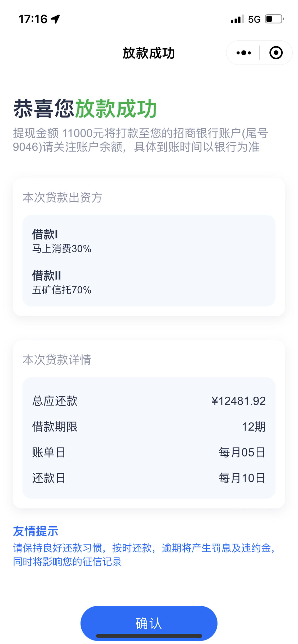The image size is (298, 644).
Task: Tap the battery indicator icon
Action: [x=274, y=19]
